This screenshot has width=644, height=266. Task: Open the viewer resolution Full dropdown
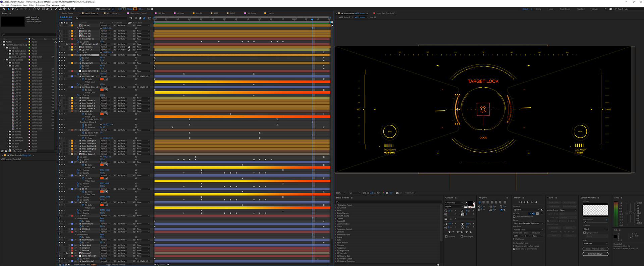[354, 193]
